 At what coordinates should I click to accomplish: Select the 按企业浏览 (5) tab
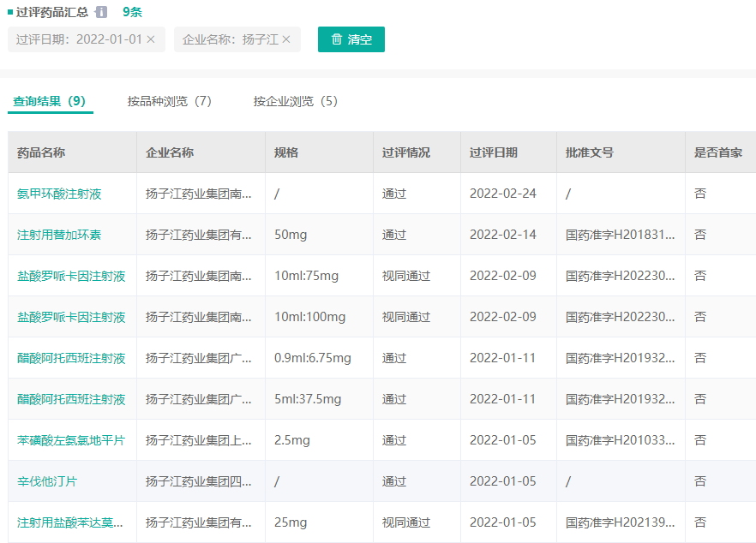(x=295, y=101)
